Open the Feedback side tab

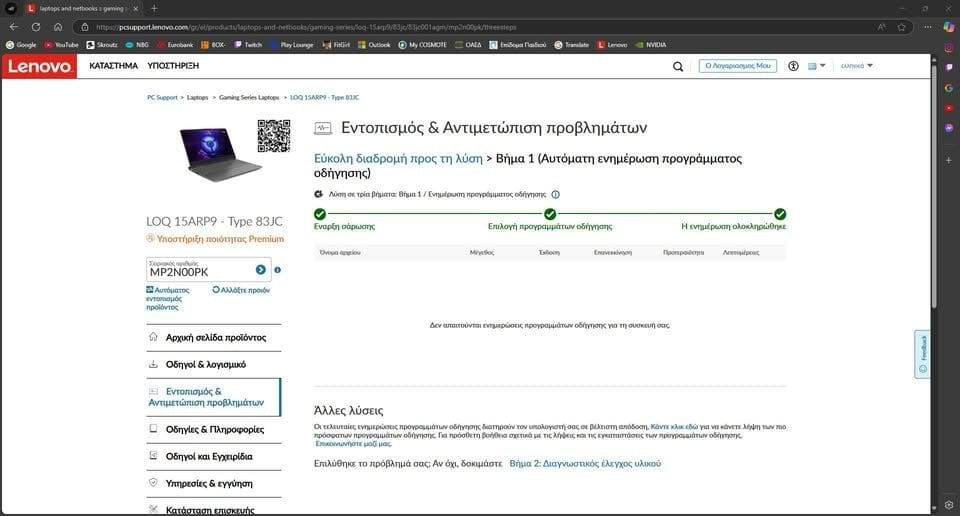(923, 354)
